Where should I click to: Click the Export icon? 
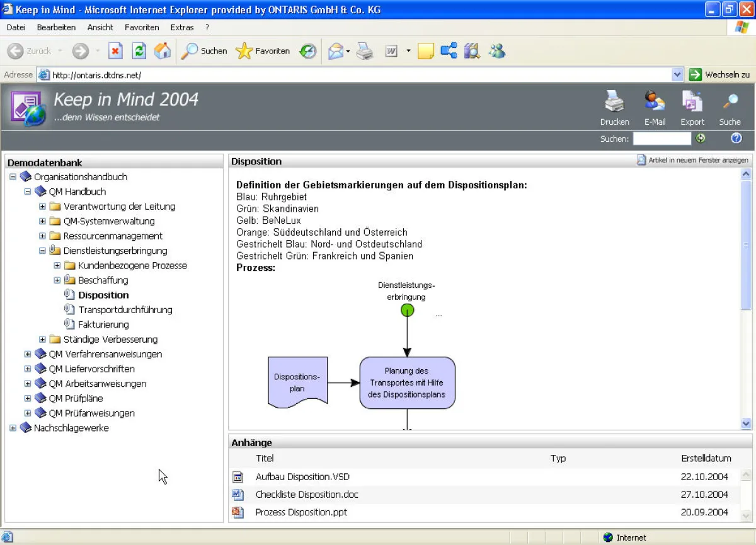pyautogui.click(x=692, y=102)
